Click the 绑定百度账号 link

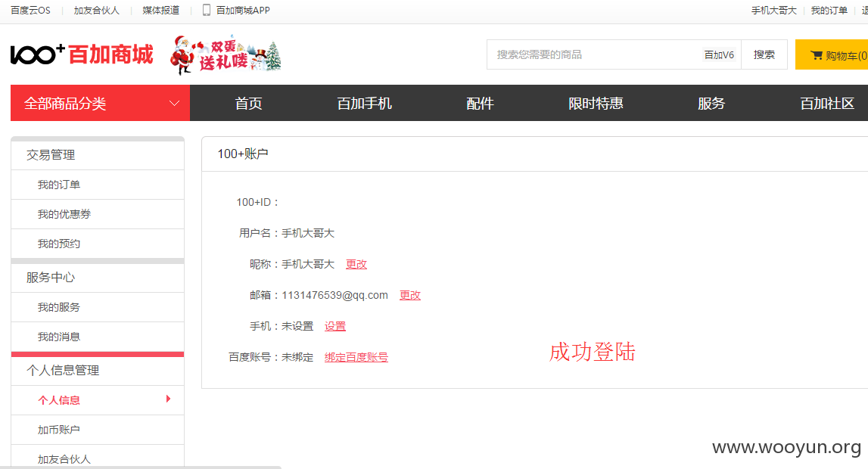coord(356,357)
